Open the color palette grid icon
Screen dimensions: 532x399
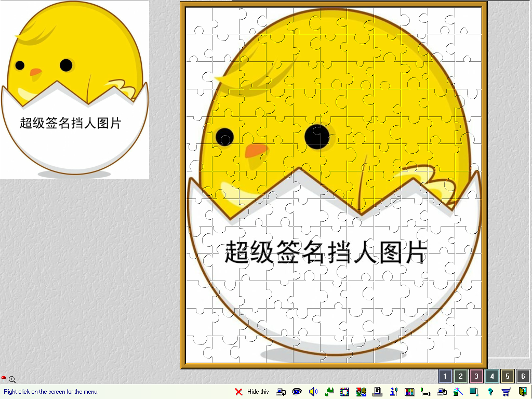(x=409, y=392)
